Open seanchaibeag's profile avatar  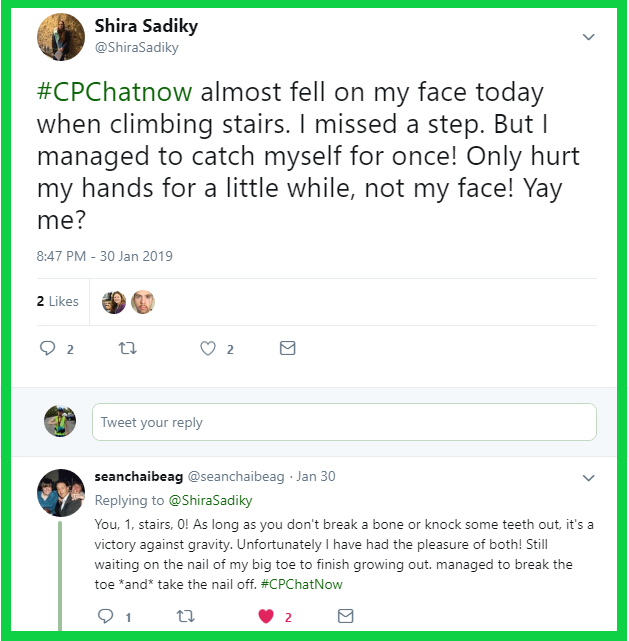click(60, 490)
